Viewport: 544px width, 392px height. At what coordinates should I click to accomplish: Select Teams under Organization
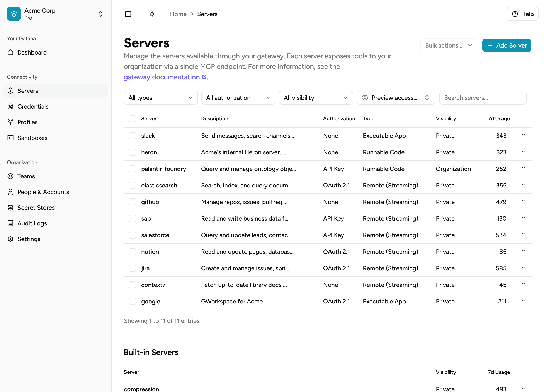(26, 176)
